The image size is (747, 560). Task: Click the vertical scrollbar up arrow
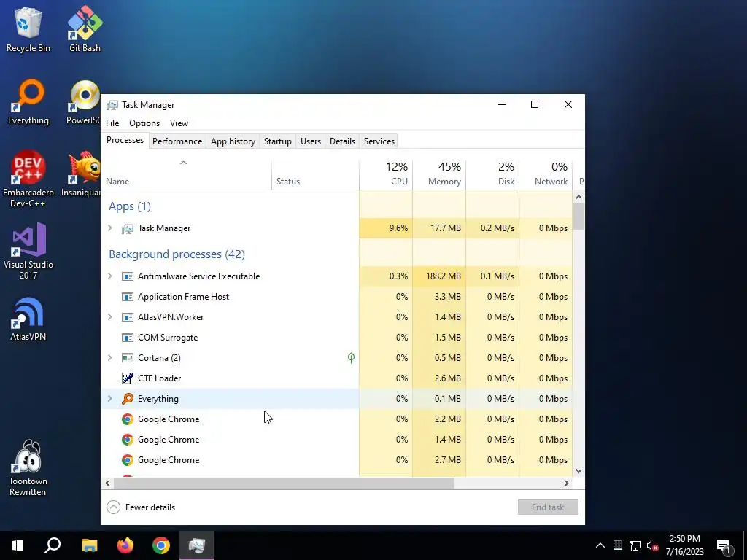(x=578, y=197)
